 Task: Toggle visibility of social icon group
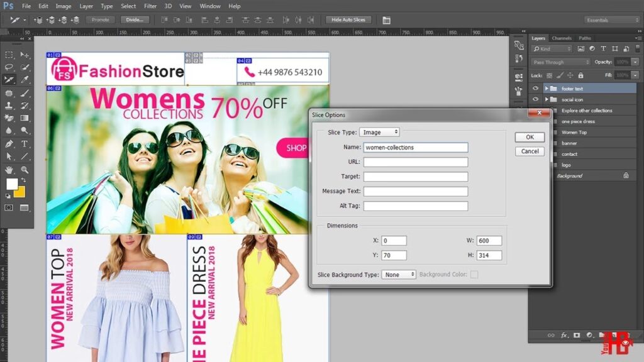(x=536, y=99)
